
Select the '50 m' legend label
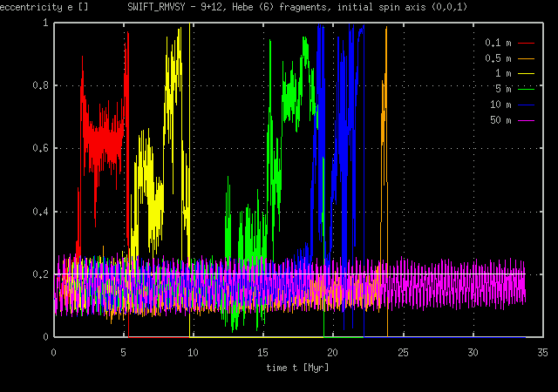pos(500,120)
